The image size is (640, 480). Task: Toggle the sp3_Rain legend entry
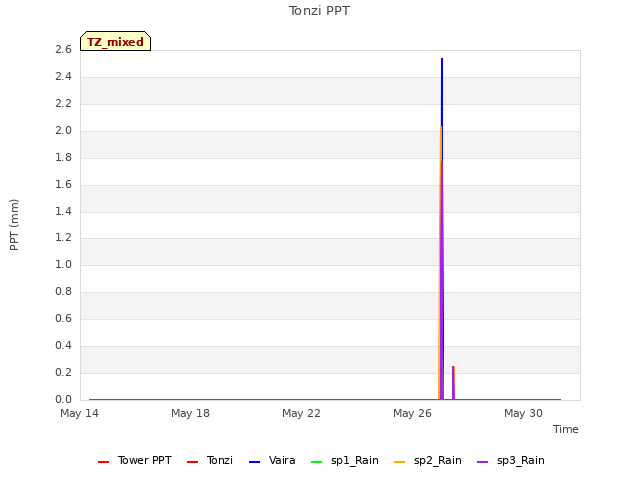[x=511, y=461]
